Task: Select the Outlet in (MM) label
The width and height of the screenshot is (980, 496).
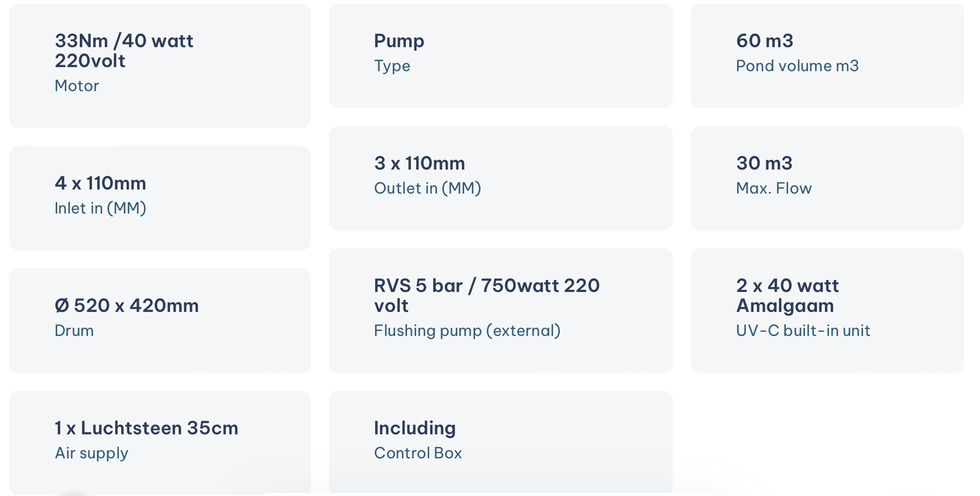Action: coord(427,188)
